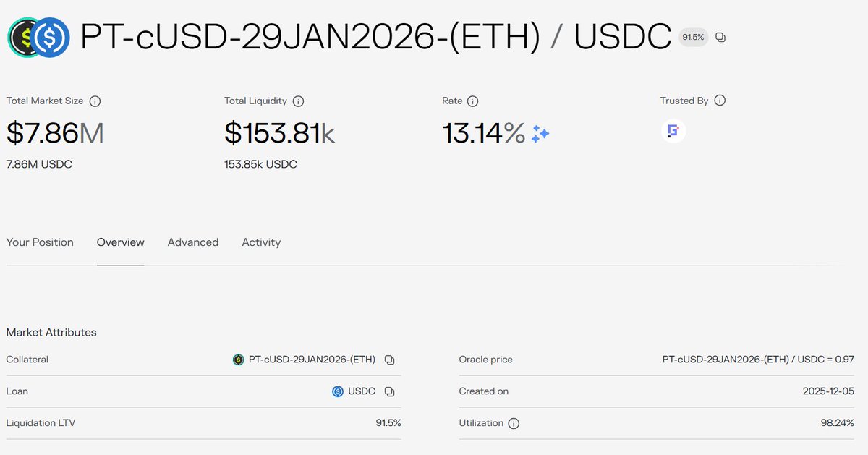
Task: Click the 13.14% rate value
Action: tap(484, 133)
